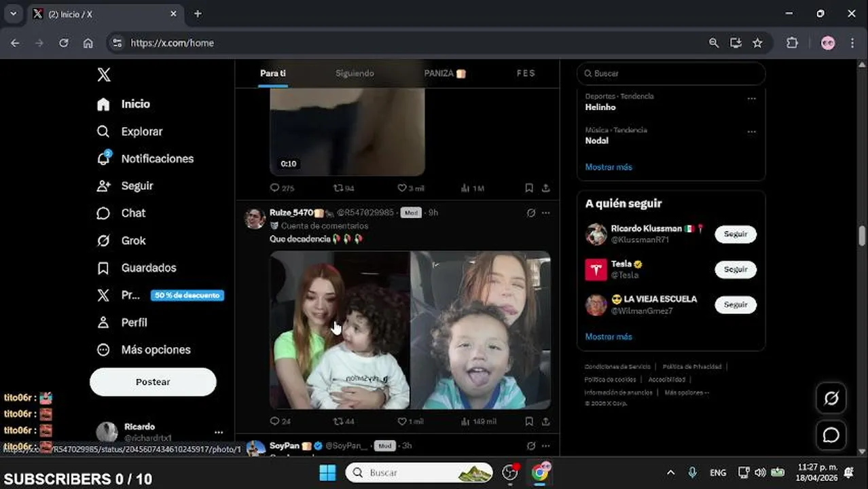The height and width of the screenshot is (489, 868).
Task: Click Mostrar más under A quién seguir
Action: coord(609,337)
